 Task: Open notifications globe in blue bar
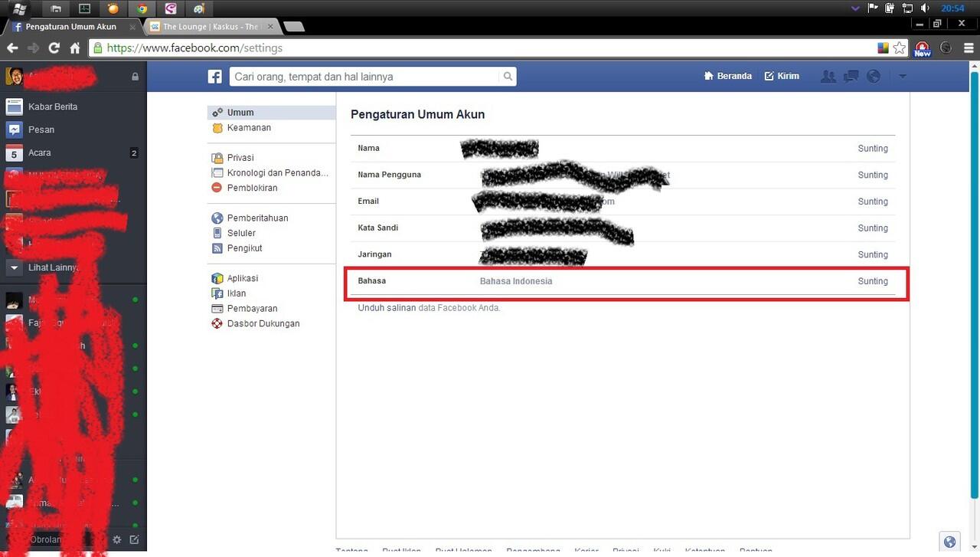pos(874,77)
